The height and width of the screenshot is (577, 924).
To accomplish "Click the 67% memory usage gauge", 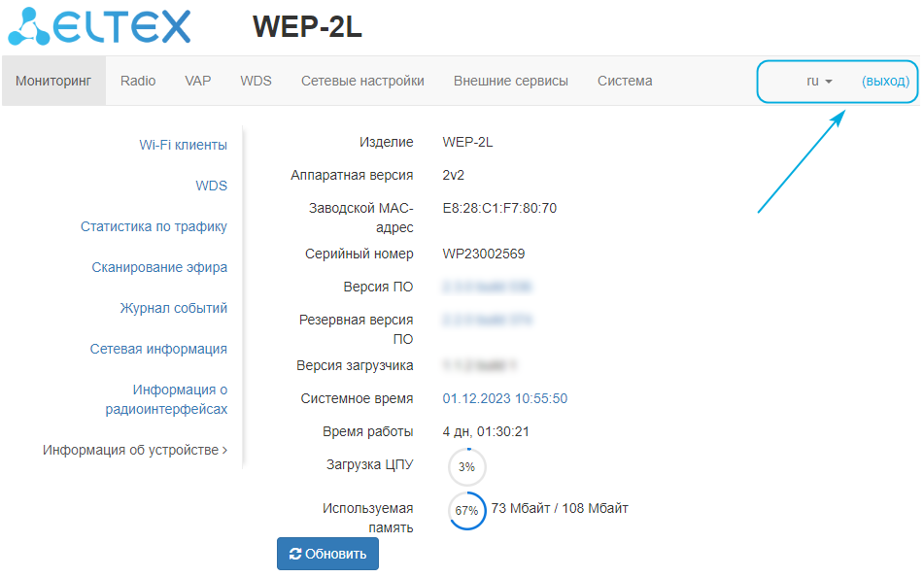I will click(466, 510).
